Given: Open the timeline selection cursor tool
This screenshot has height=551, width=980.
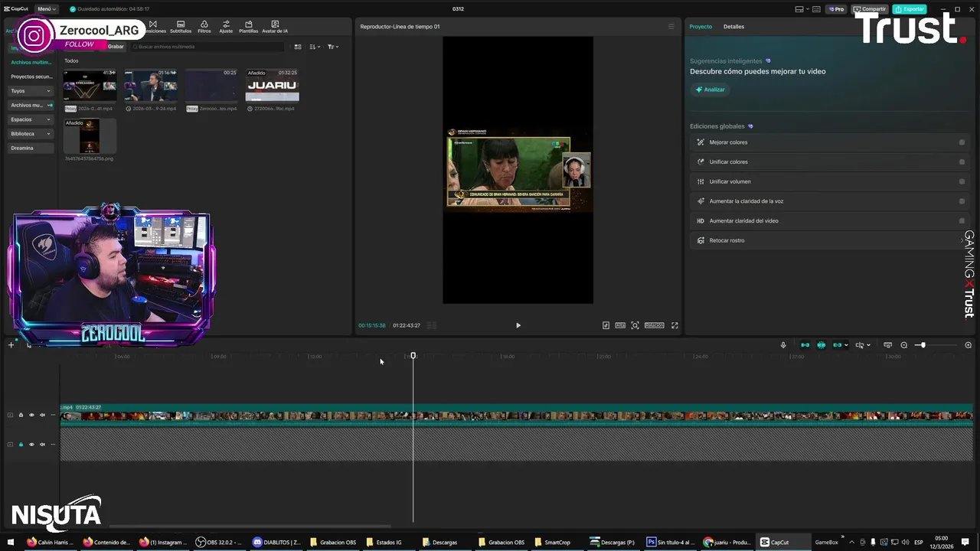Looking at the screenshot, I should pos(29,345).
